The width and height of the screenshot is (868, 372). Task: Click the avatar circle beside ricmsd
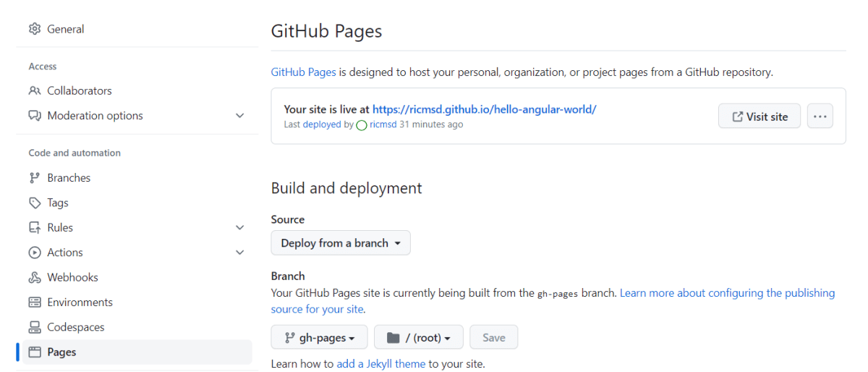point(362,124)
